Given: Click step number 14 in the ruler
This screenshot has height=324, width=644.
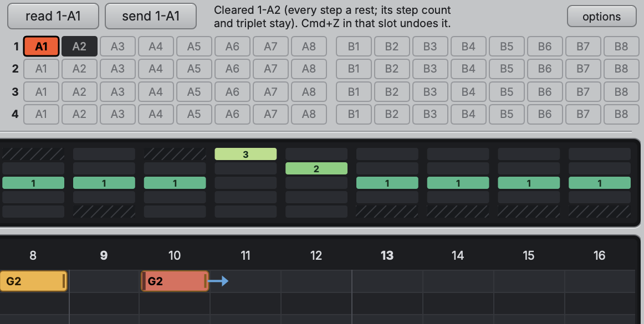Looking at the screenshot, I should (x=458, y=255).
